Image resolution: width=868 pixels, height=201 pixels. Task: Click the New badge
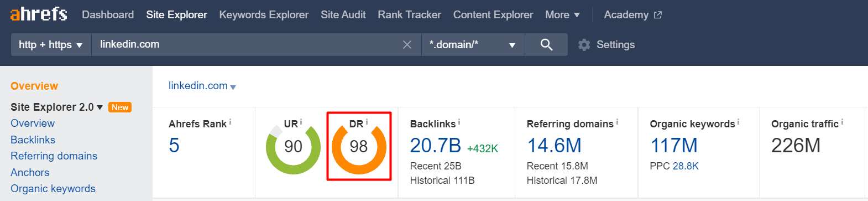coord(120,107)
